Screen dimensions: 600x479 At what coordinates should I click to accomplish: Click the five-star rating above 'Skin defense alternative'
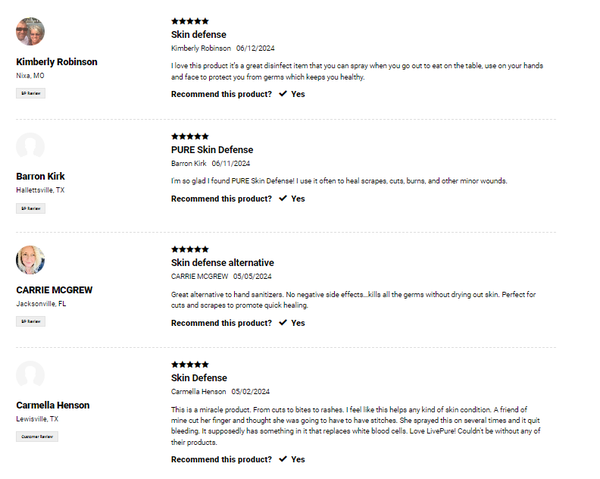[x=190, y=249]
